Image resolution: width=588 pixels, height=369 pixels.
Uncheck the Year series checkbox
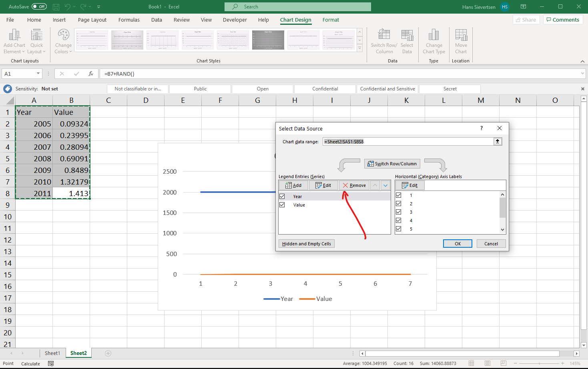coord(282,197)
